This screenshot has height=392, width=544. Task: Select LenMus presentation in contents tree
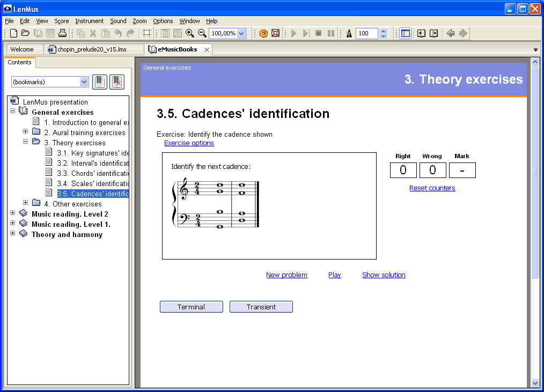pyautogui.click(x=55, y=102)
